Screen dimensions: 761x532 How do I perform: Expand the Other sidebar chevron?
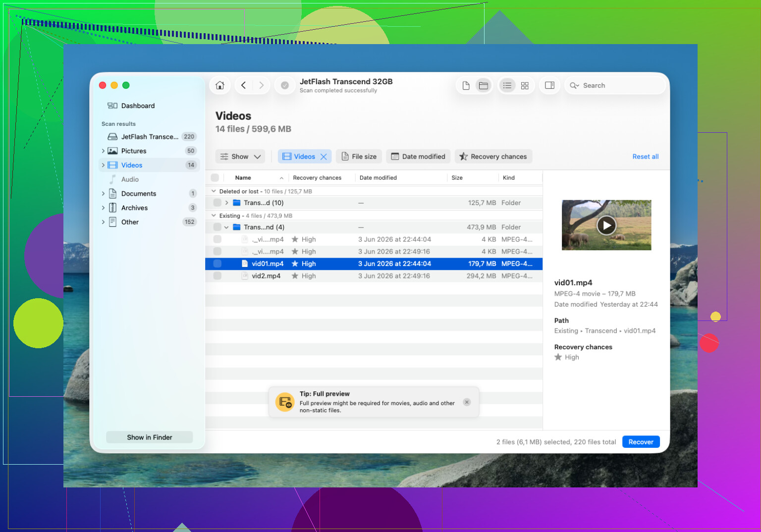coord(103,222)
